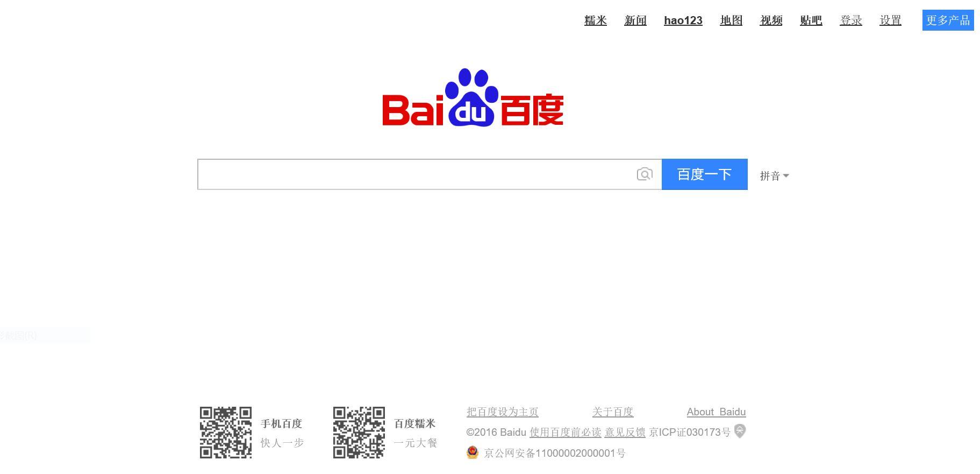Click 把百度设为主页 link

click(503, 412)
